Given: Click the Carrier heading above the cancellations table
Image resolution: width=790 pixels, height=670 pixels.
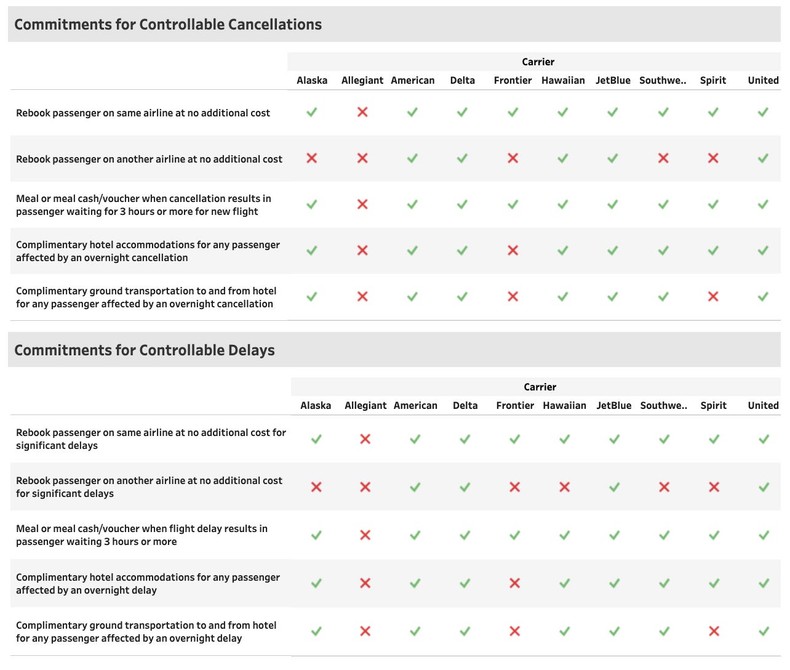Looking at the screenshot, I should pyautogui.click(x=538, y=62).
